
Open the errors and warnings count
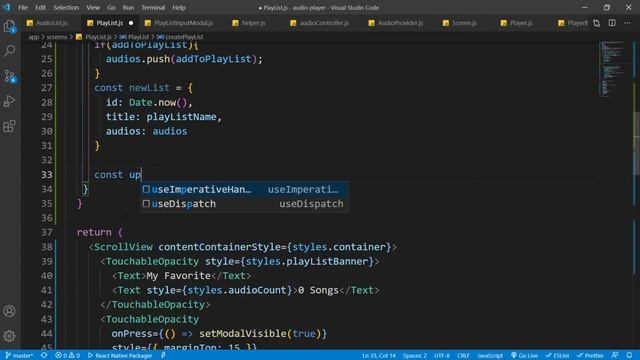[x=67, y=356]
